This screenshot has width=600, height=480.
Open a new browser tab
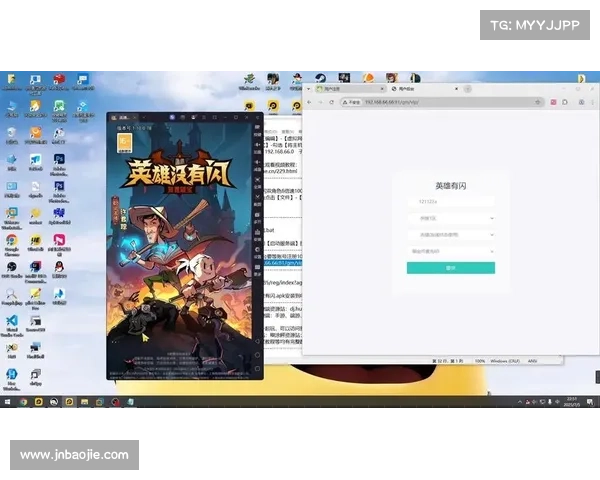(x=468, y=89)
